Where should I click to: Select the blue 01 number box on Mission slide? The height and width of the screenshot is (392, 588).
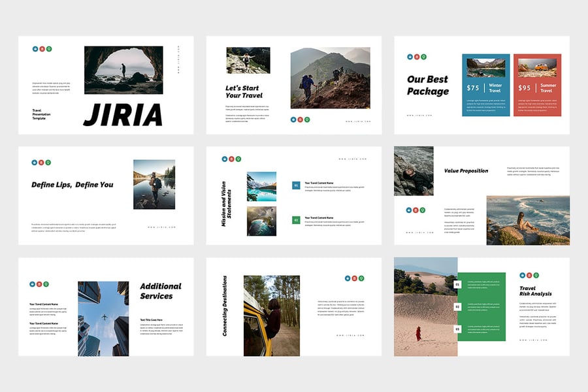296,186
